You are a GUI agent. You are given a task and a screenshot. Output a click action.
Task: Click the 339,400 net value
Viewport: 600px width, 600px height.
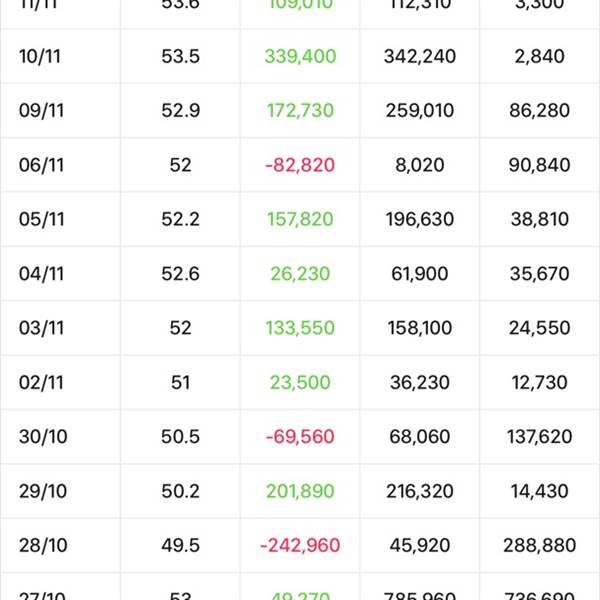(300, 56)
